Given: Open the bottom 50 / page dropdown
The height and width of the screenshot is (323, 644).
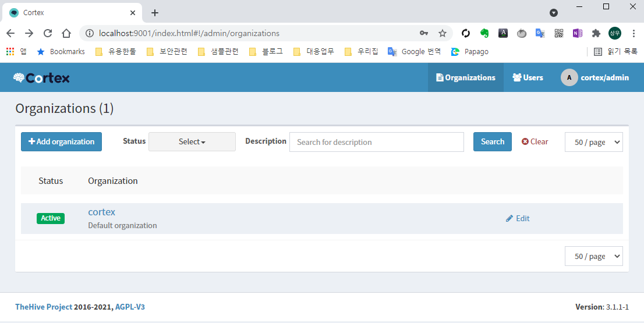Looking at the screenshot, I should pos(593,256).
